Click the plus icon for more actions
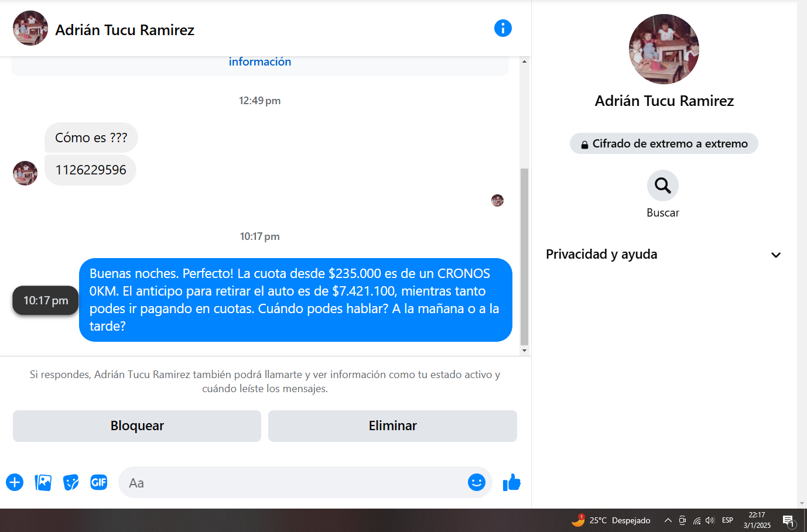 click(x=15, y=482)
